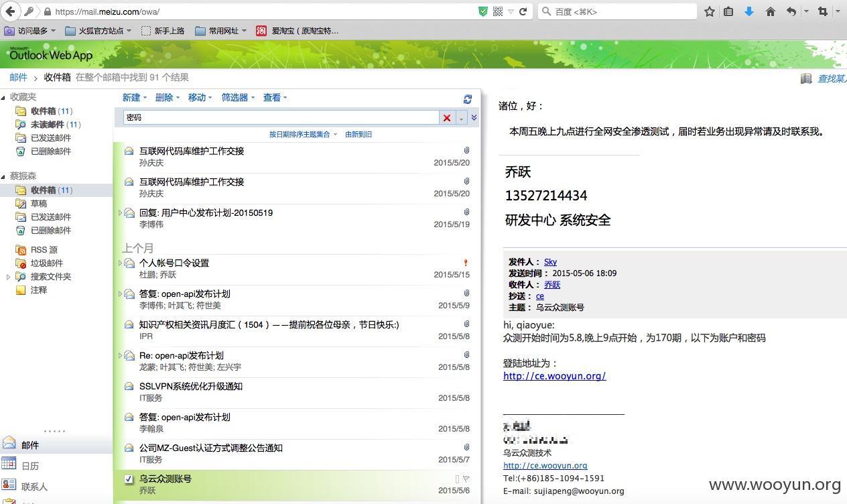
Task: Uncheck the 乌云众测账号 message checkbox
Action: [129, 479]
